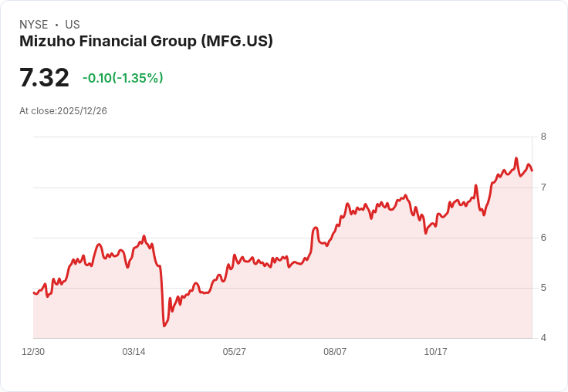Click the left start of the price line

click(33, 292)
